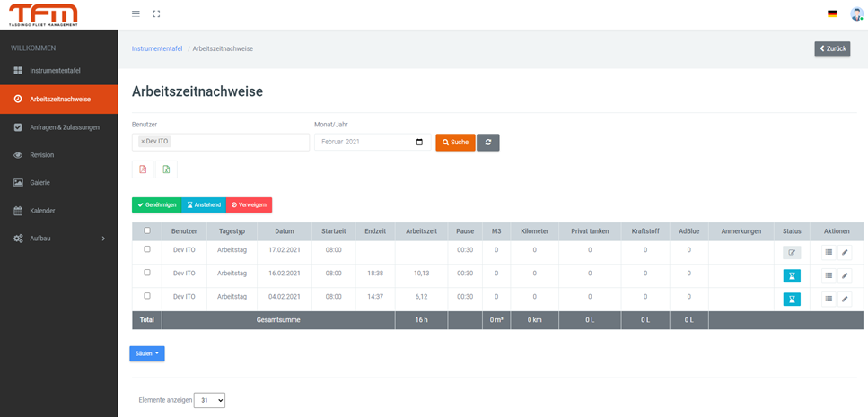Go to Revision in the sidebar
The height and width of the screenshot is (417, 868).
click(x=58, y=155)
